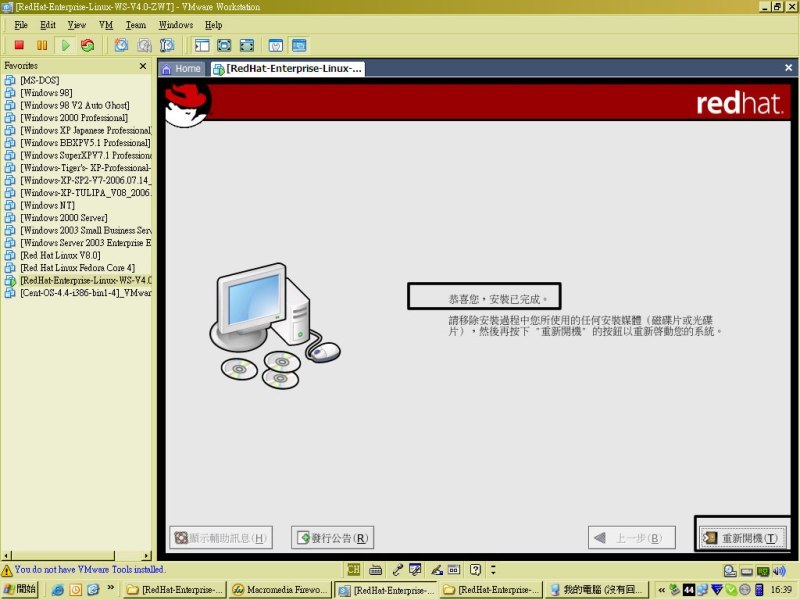Select [Red Hat Linux V8.0] favorite

pos(60,255)
